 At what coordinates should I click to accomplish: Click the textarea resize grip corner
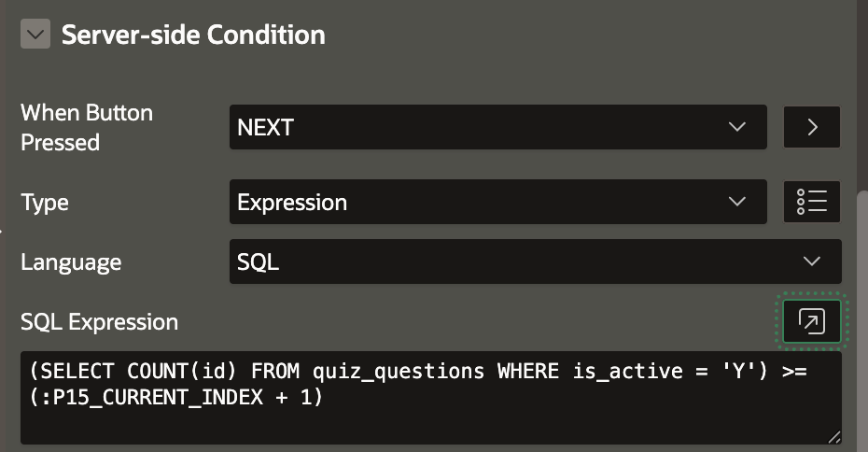click(833, 436)
